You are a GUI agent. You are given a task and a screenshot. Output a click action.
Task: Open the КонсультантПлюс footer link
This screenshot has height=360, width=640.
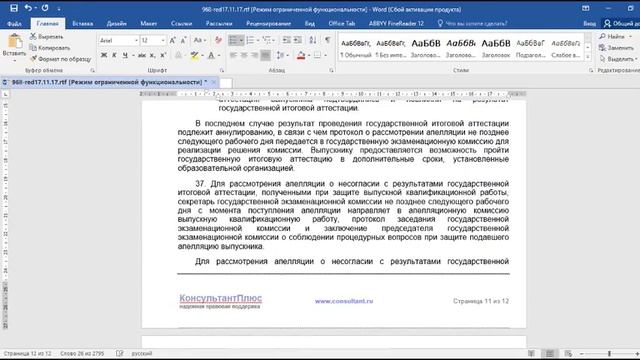tap(220, 298)
